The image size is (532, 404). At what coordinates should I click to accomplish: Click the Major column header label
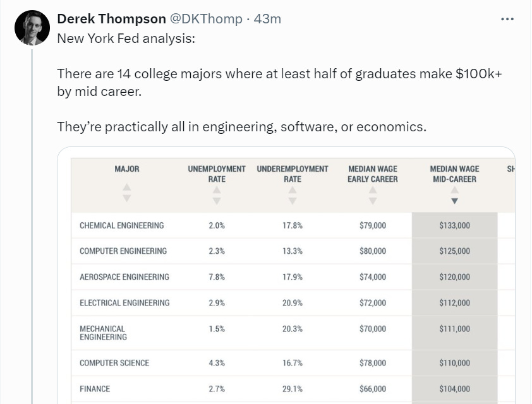(126, 169)
